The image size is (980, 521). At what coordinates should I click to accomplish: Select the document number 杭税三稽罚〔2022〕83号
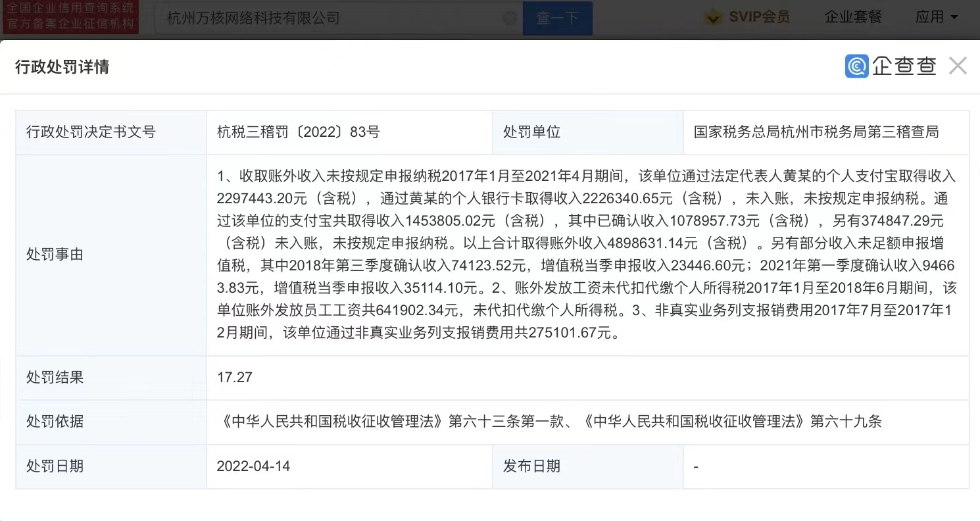tap(299, 132)
